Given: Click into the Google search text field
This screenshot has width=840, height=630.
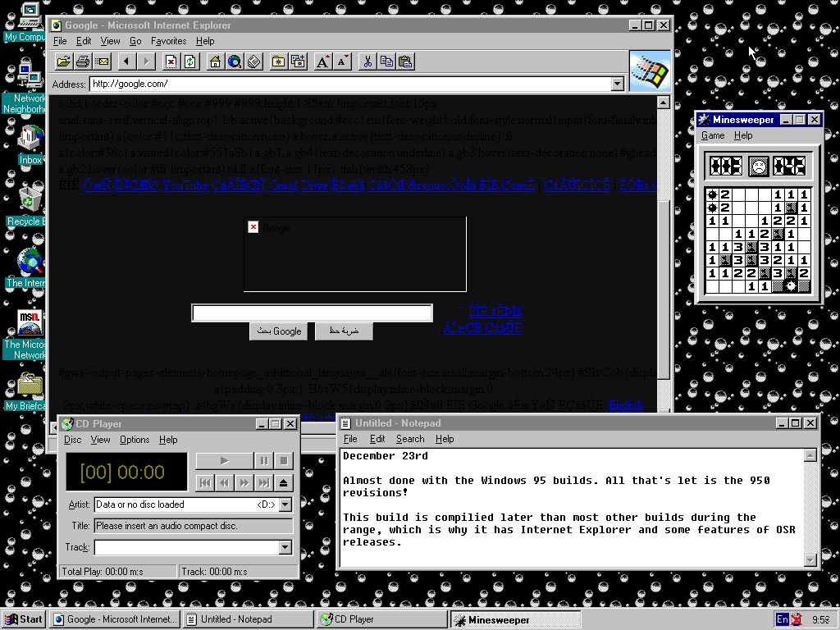Looking at the screenshot, I should tap(312, 313).
